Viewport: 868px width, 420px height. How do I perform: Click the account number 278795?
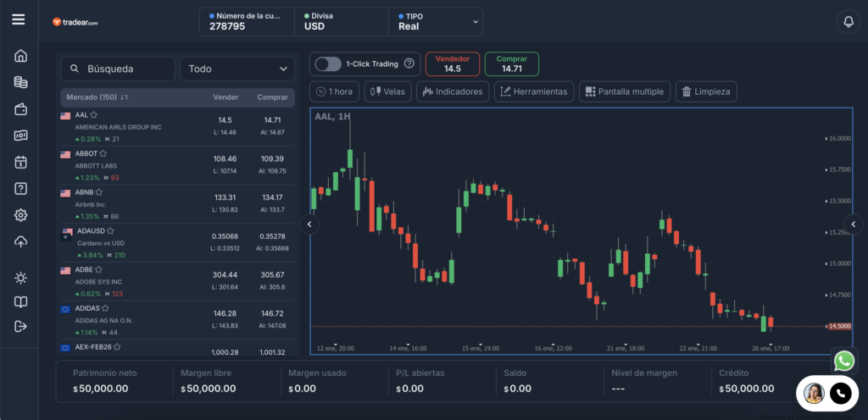pos(227,26)
